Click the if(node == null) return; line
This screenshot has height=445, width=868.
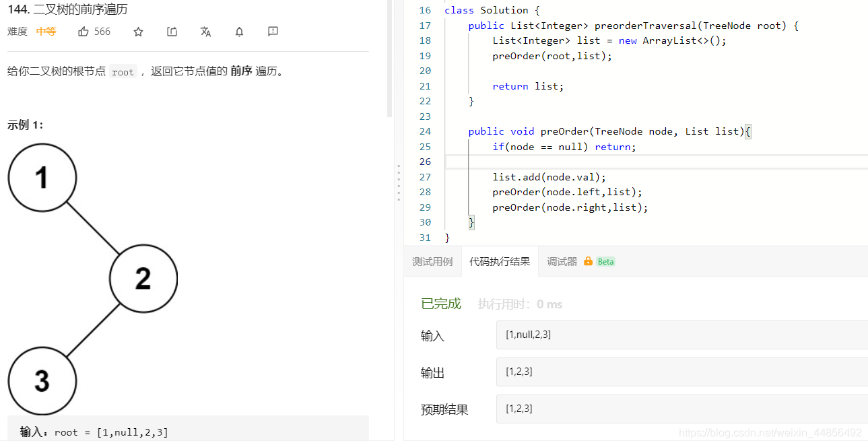click(564, 147)
